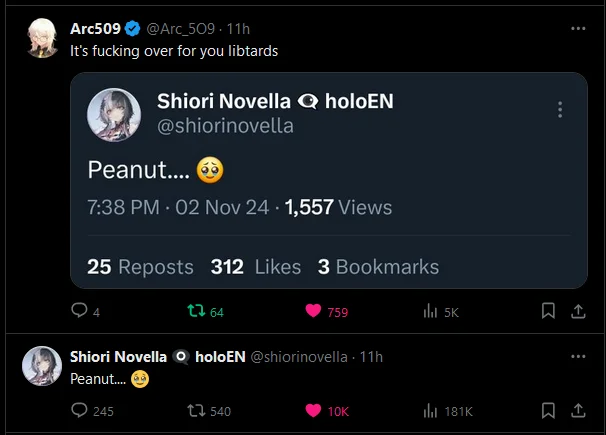
Task: Bookmark Arc509's tweet
Action: coord(548,311)
